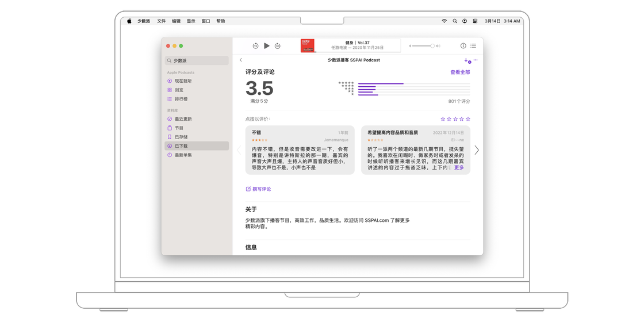The width and height of the screenshot is (644, 322).
Task: Click 查看全部 to see all reviews
Action: click(x=460, y=72)
